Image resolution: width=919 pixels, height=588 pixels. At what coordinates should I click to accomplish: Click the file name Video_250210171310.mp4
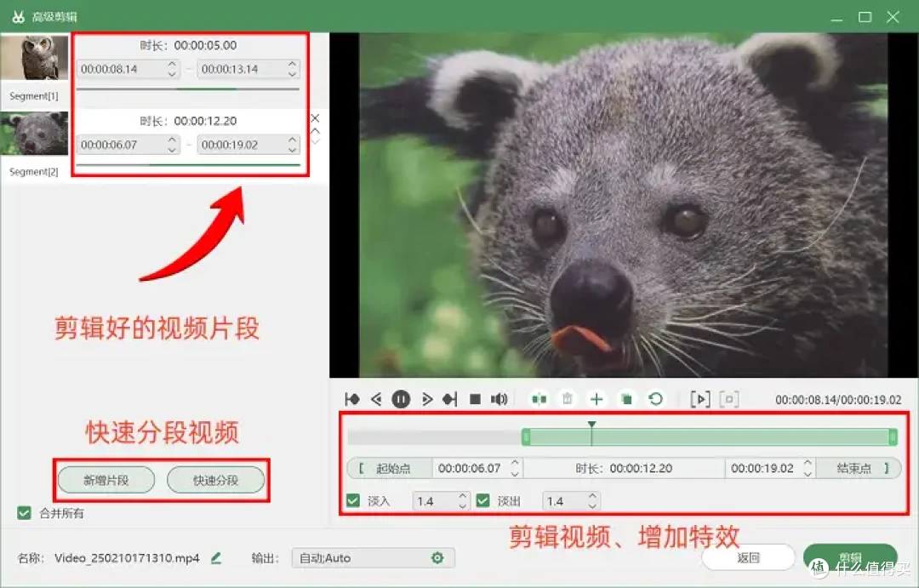click(x=127, y=558)
